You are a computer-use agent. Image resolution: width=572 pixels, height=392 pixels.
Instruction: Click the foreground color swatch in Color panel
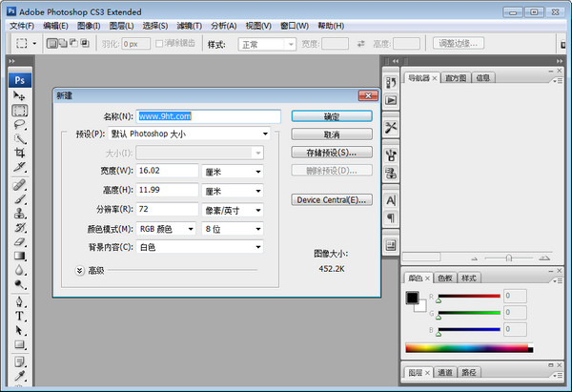coord(413,298)
